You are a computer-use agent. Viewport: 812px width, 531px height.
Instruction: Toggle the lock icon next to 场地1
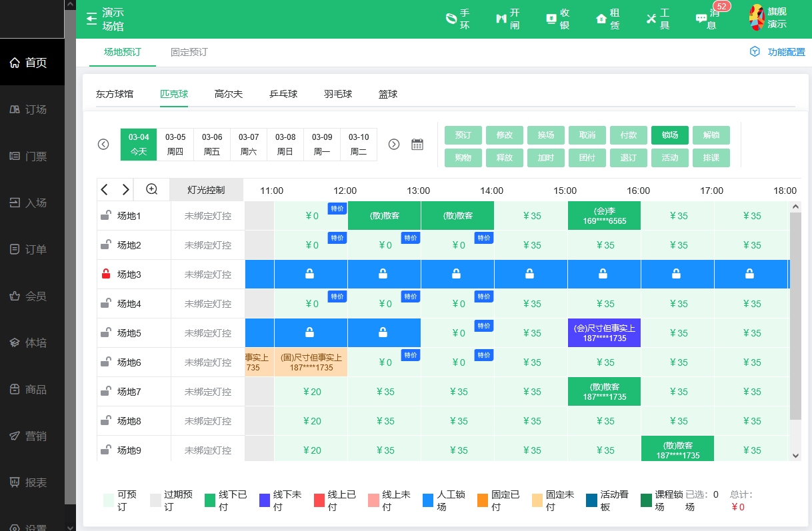[x=105, y=215]
